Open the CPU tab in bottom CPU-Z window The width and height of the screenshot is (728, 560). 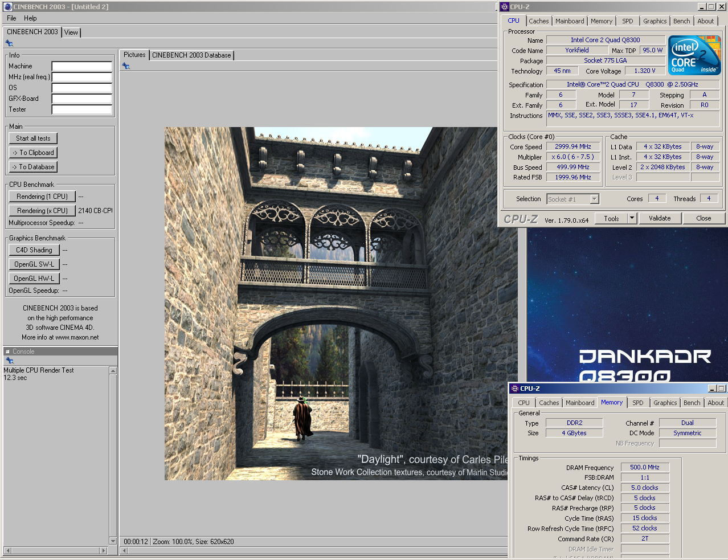coord(523,403)
